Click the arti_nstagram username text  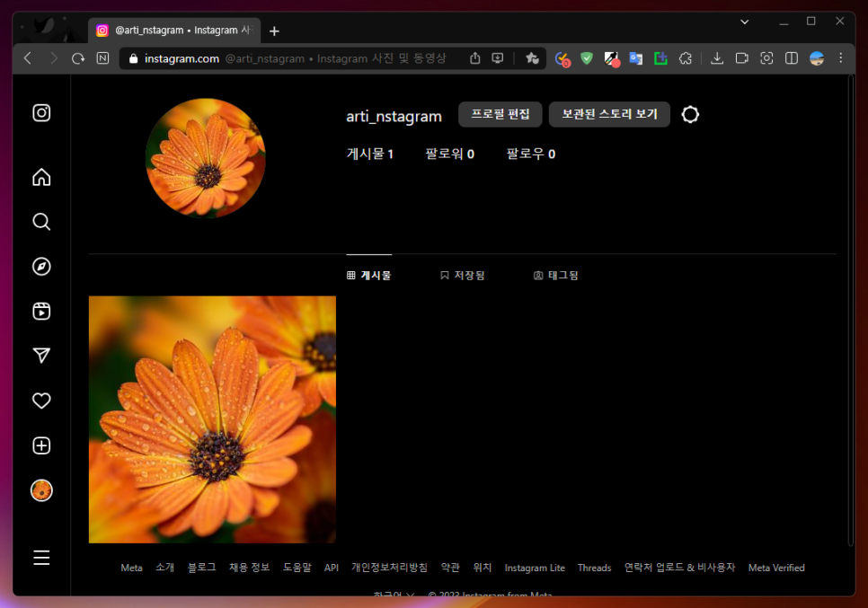coord(394,116)
